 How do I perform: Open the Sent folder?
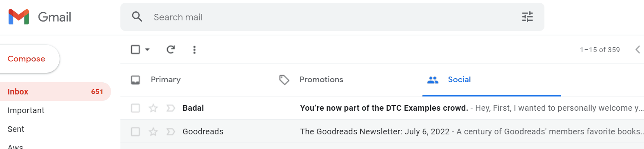16,129
